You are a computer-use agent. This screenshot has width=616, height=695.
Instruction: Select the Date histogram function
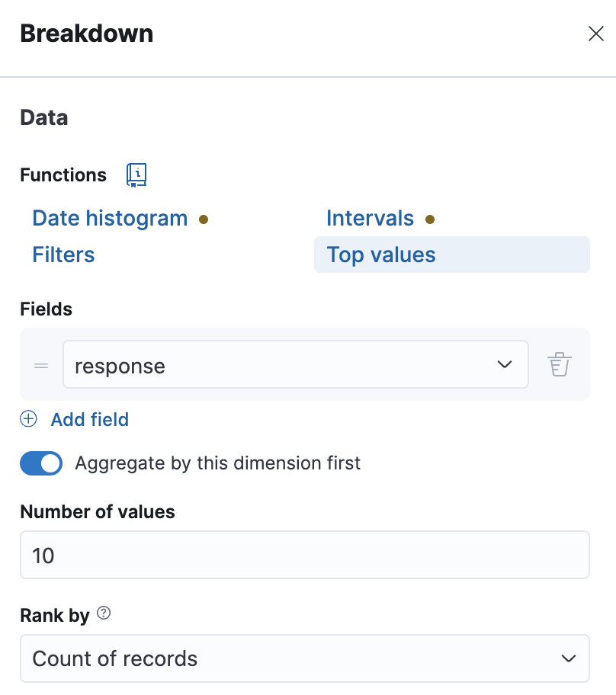point(110,219)
